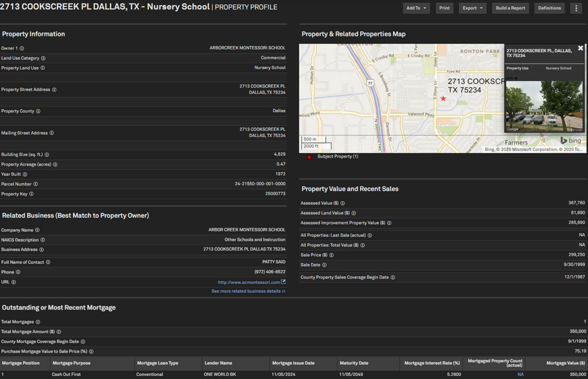Open the Add To dropdown

coord(416,8)
